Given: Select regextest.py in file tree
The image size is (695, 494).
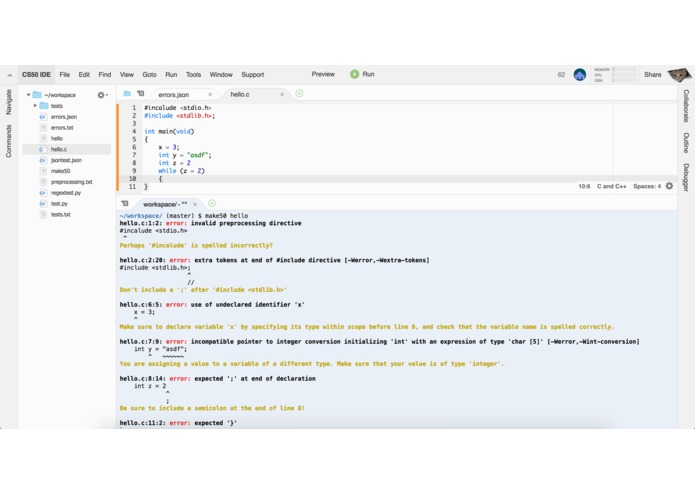Looking at the screenshot, I should tap(66, 193).
